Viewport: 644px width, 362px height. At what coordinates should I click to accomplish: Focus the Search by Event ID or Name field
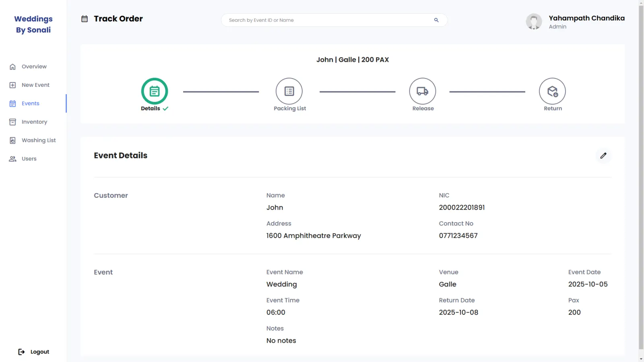pos(334,20)
